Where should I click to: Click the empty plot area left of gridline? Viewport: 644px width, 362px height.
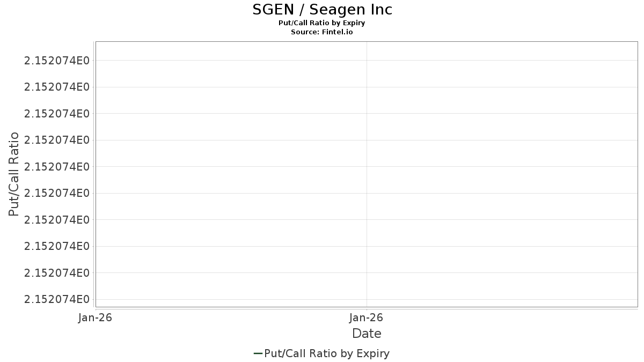231,180
